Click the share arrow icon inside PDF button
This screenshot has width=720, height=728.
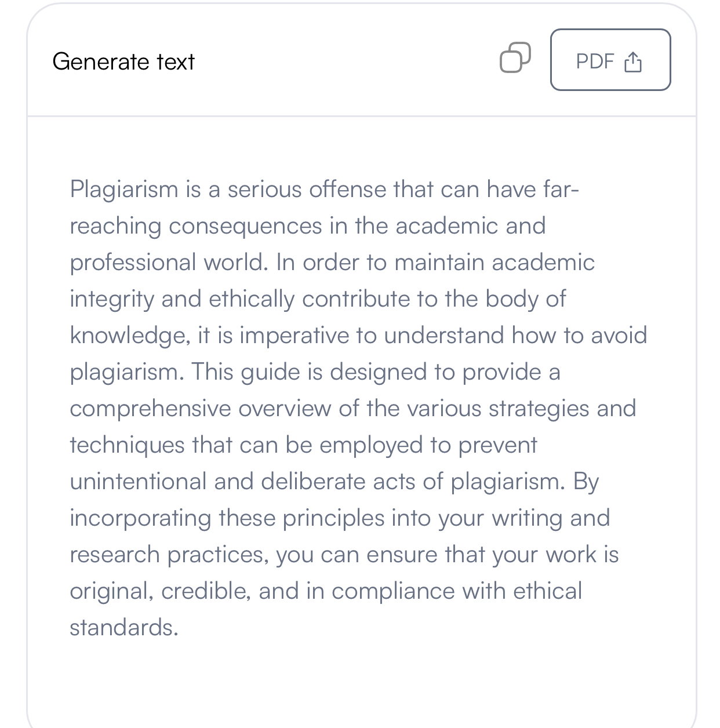point(633,61)
